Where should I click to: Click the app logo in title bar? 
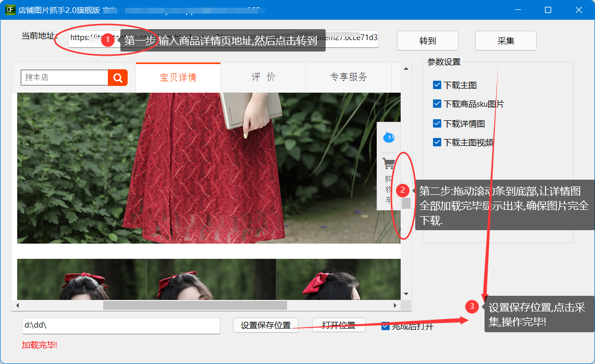(10, 10)
